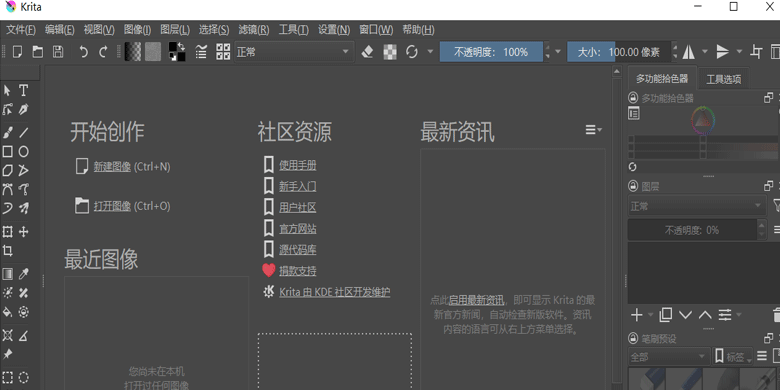Activate the Move tool

click(x=23, y=232)
